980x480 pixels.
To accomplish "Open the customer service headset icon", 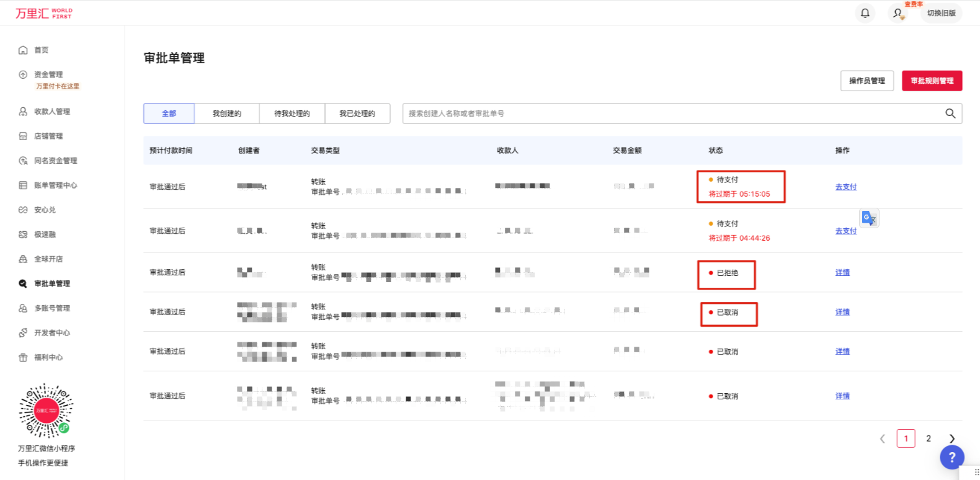I will [x=898, y=13].
